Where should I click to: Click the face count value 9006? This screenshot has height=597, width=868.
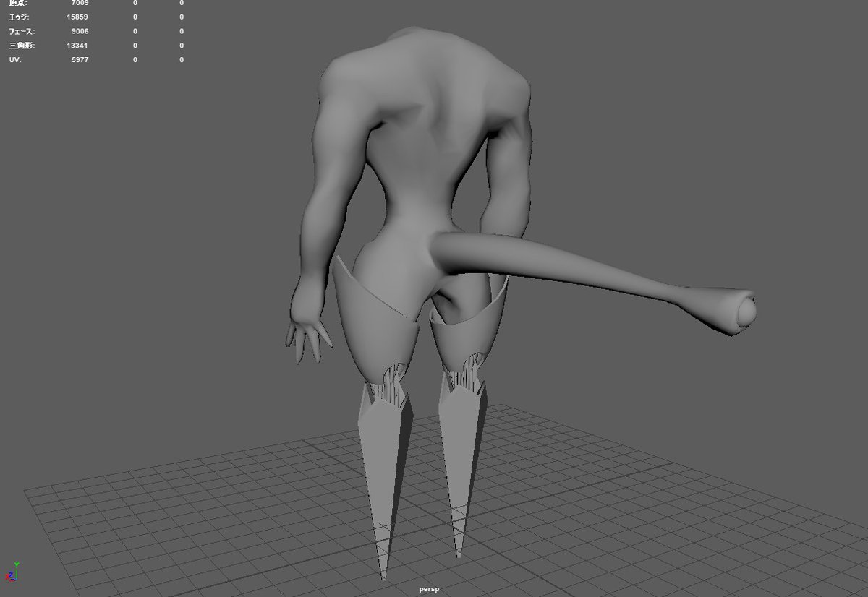click(80, 31)
